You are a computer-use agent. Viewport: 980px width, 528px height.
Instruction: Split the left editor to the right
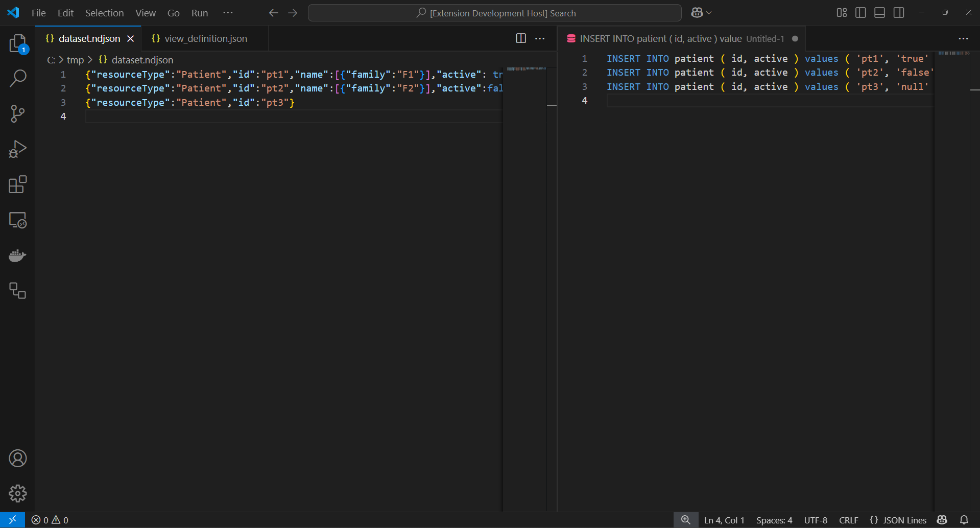[521, 38]
